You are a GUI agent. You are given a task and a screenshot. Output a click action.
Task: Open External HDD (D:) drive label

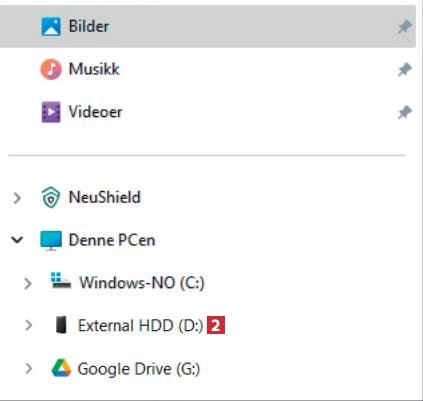tap(141, 326)
